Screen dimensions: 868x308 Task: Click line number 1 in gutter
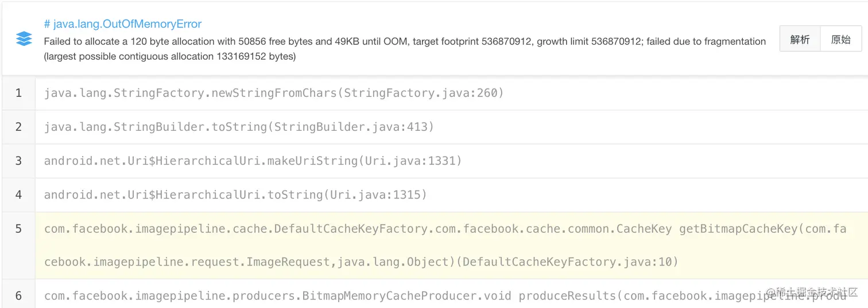coord(18,93)
